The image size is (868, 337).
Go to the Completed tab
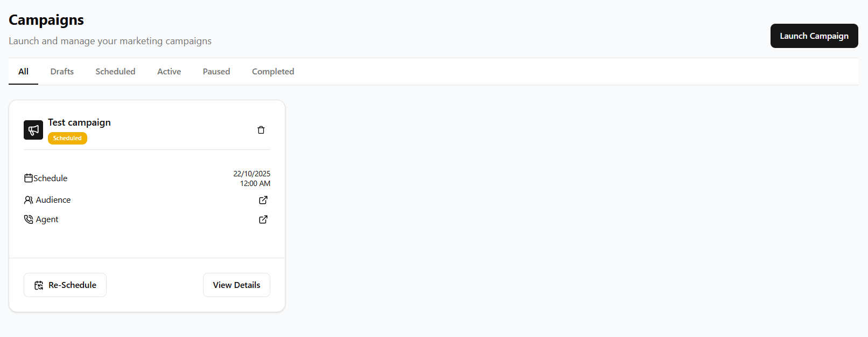point(273,71)
